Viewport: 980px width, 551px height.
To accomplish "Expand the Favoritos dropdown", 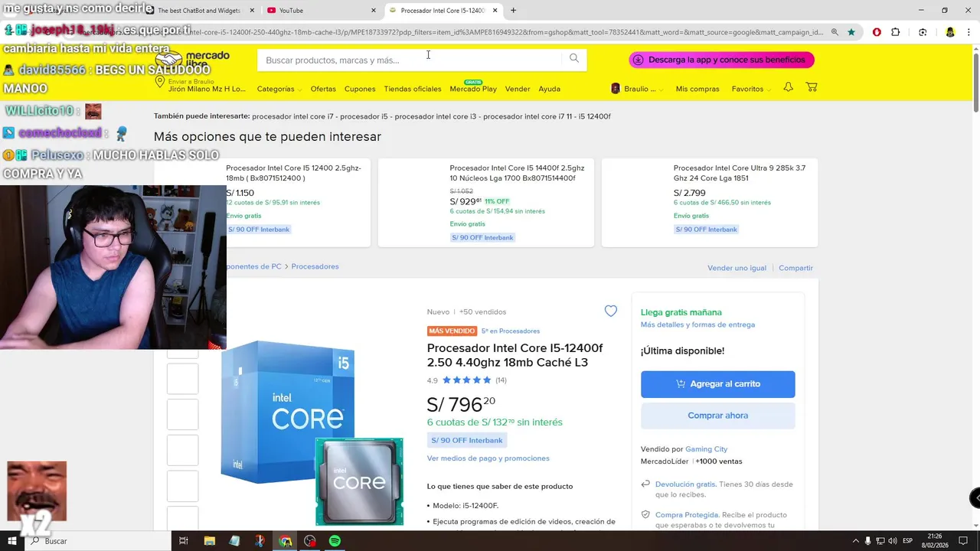I will click(751, 89).
